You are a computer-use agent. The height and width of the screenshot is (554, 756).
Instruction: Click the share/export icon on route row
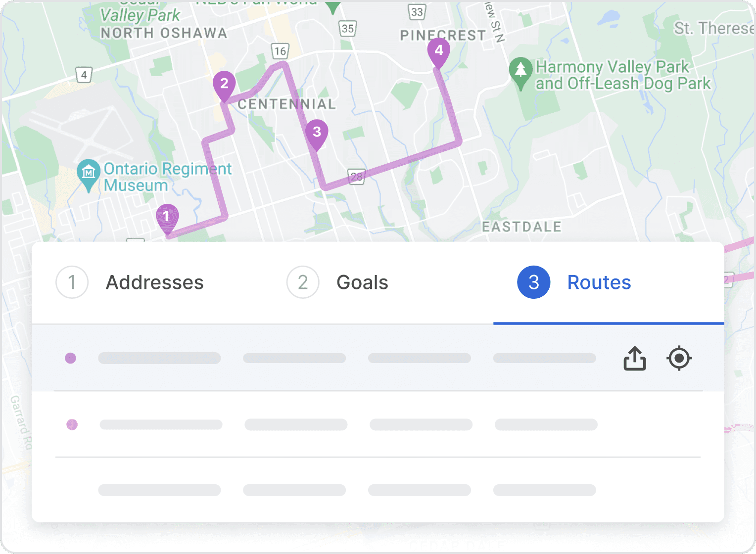coord(634,359)
